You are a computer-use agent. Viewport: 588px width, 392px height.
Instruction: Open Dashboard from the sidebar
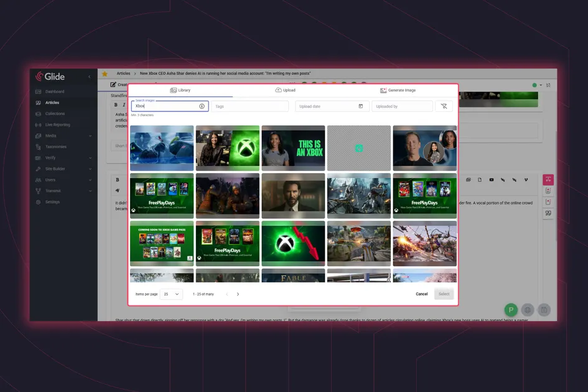(x=54, y=91)
